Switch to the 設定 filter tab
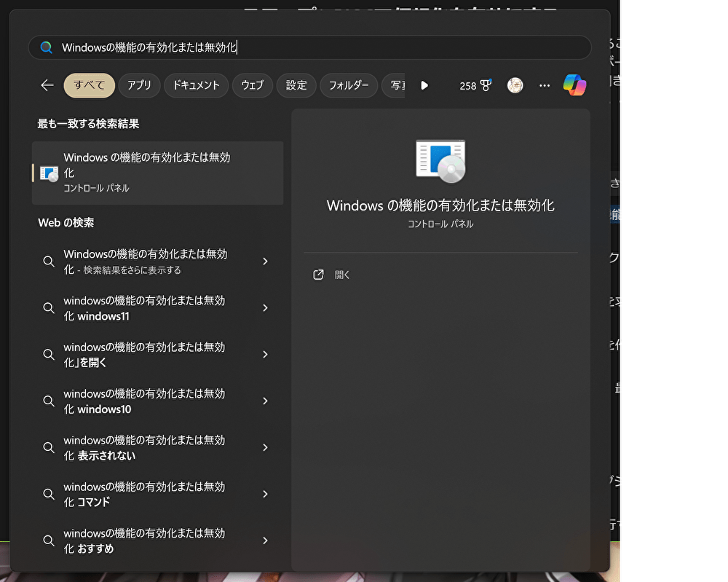 click(x=296, y=85)
